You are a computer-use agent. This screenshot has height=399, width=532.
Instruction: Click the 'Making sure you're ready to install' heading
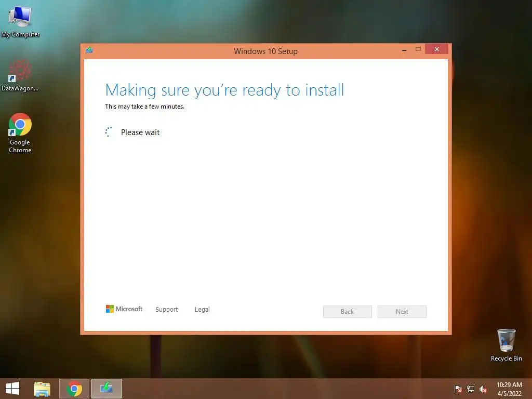[x=224, y=90]
